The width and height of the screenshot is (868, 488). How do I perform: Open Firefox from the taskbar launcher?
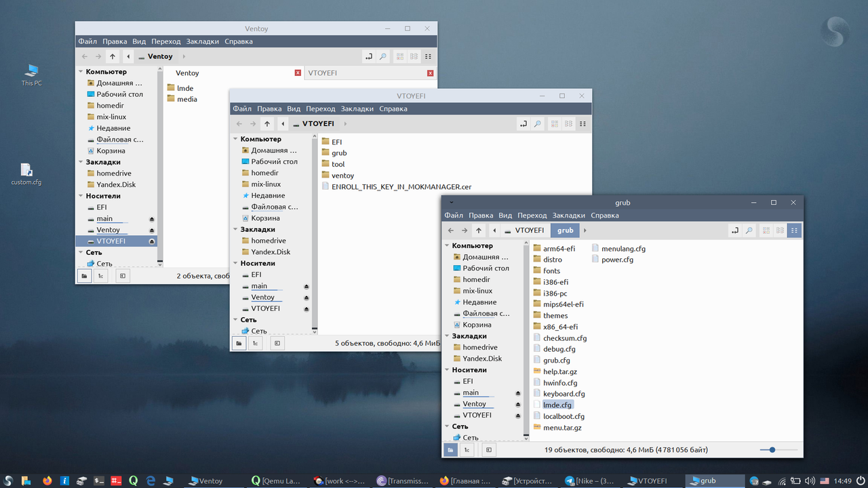[47, 481]
